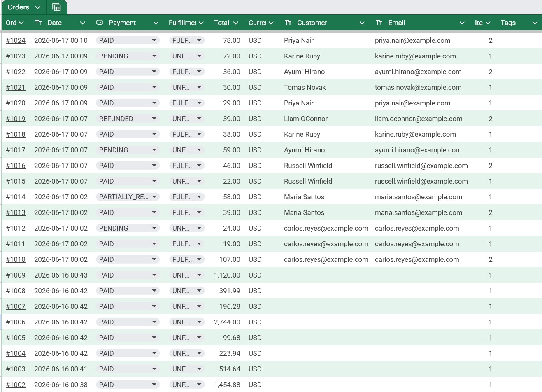
Task: Open fulfillment chip for order #1002
Action: click(187, 385)
